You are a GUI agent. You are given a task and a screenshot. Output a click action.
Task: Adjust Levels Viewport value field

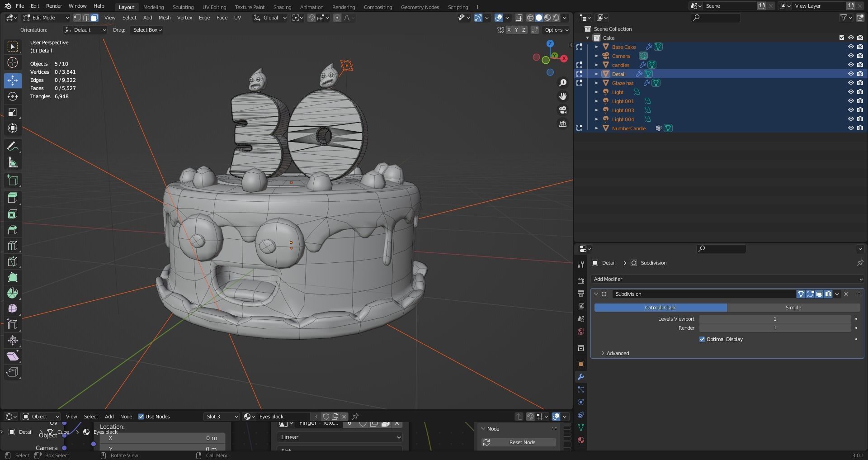click(x=775, y=319)
